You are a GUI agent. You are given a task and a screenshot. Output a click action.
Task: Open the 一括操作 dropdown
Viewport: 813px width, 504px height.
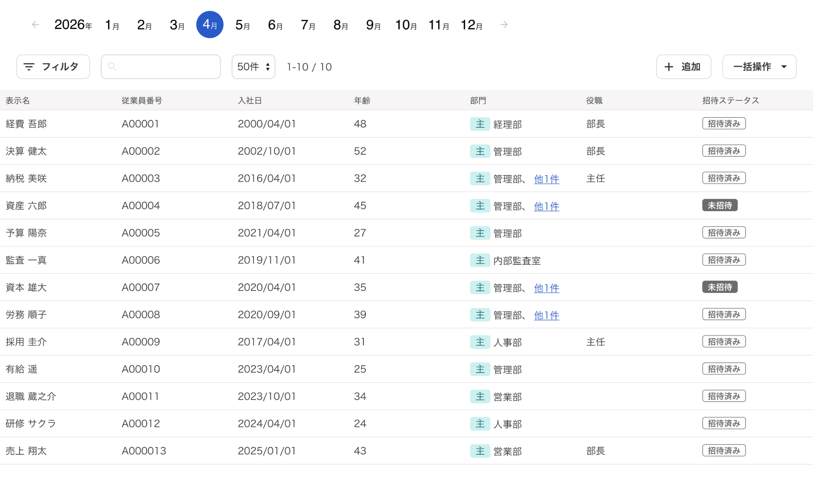click(x=759, y=67)
